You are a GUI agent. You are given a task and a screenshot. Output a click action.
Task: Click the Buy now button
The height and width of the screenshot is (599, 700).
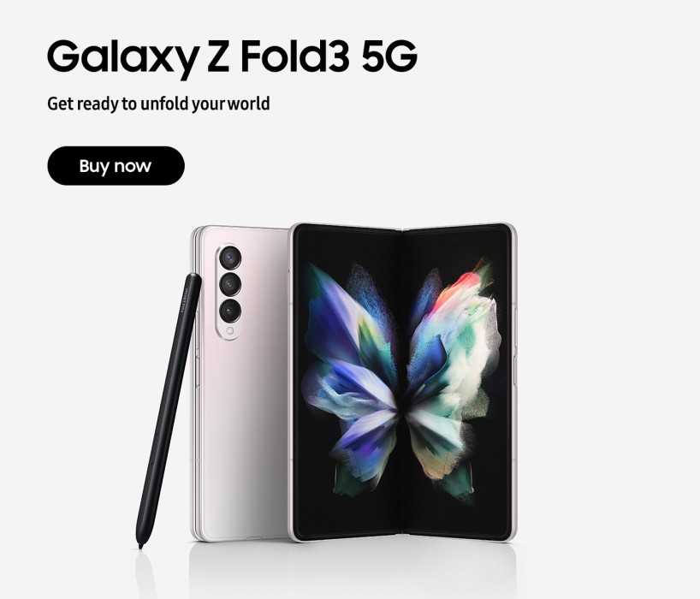(116, 166)
